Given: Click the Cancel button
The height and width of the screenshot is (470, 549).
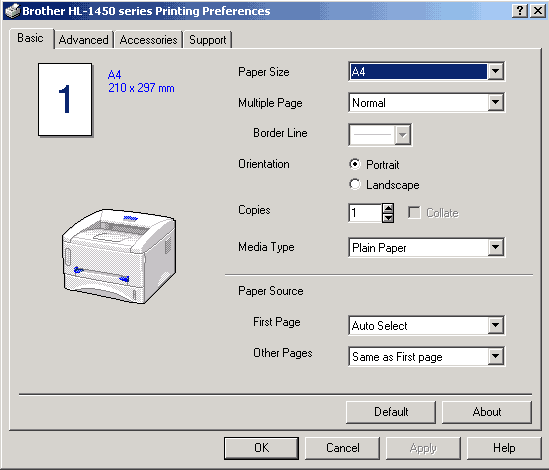Looking at the screenshot, I should click(342, 448).
